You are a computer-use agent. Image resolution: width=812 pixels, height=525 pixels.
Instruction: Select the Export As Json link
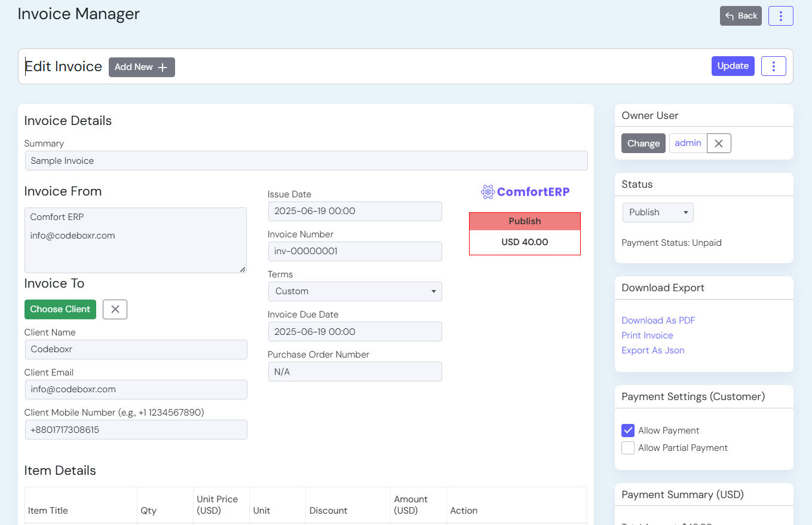pyautogui.click(x=652, y=350)
